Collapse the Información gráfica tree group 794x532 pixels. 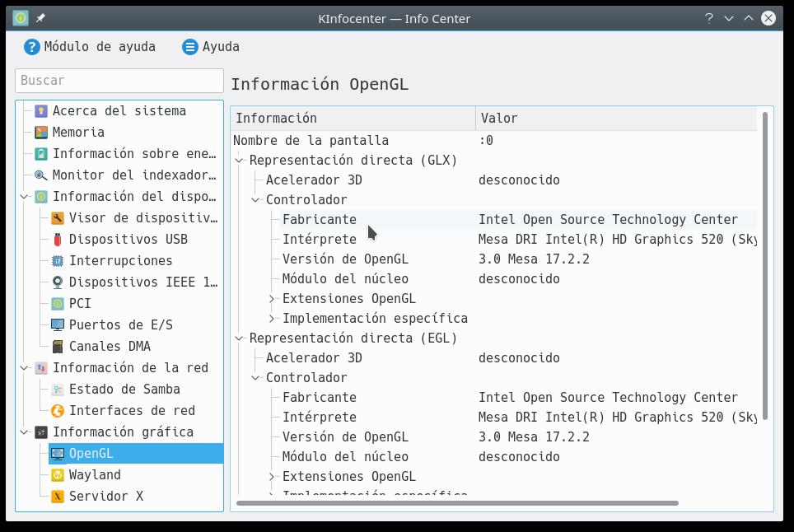tap(24, 432)
